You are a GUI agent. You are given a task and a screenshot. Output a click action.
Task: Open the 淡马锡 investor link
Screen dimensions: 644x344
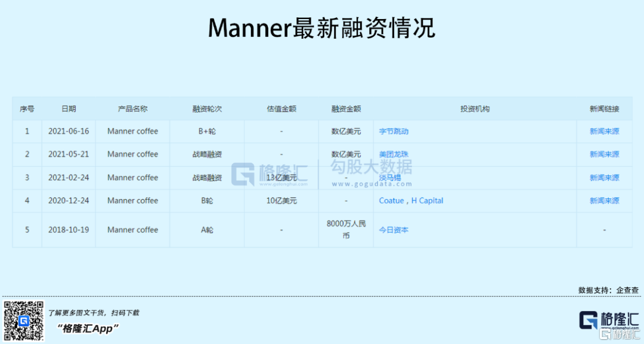pyautogui.click(x=390, y=178)
